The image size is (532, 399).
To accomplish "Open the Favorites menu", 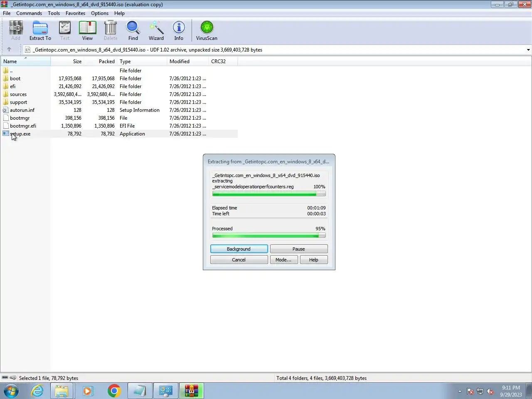I will point(75,13).
